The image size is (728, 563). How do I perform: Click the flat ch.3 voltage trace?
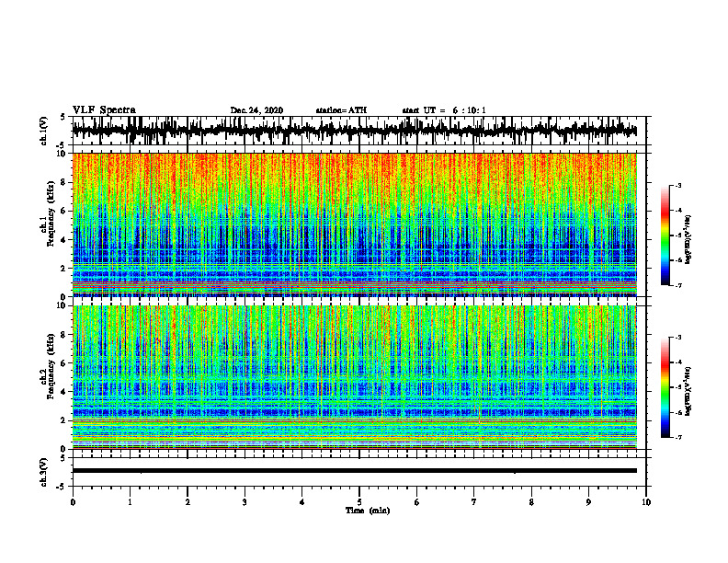point(354,471)
